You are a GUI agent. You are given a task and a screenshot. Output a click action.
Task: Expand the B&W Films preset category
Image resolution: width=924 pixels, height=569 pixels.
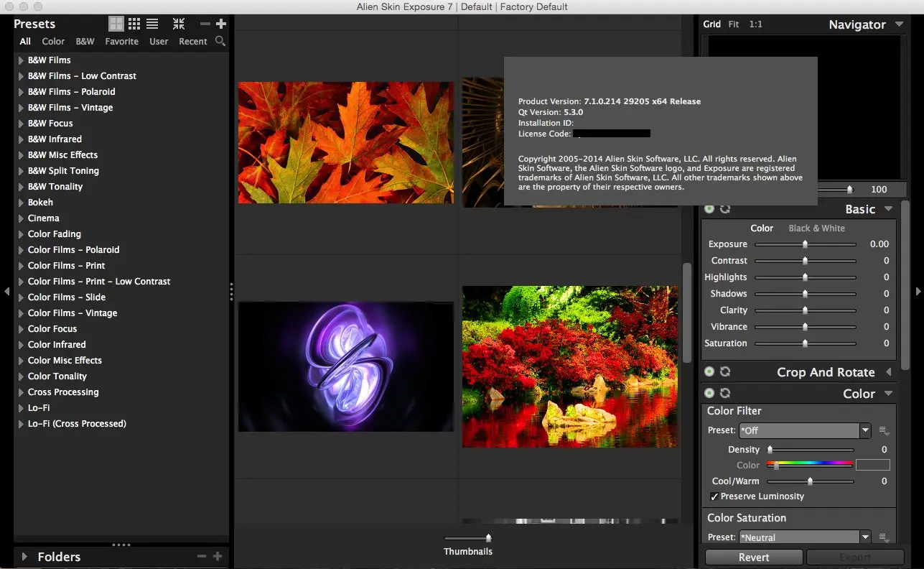pyautogui.click(x=21, y=60)
